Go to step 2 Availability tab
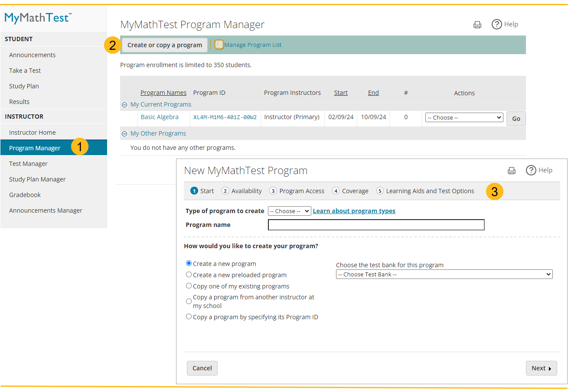This screenshot has width=568, height=392. (242, 191)
